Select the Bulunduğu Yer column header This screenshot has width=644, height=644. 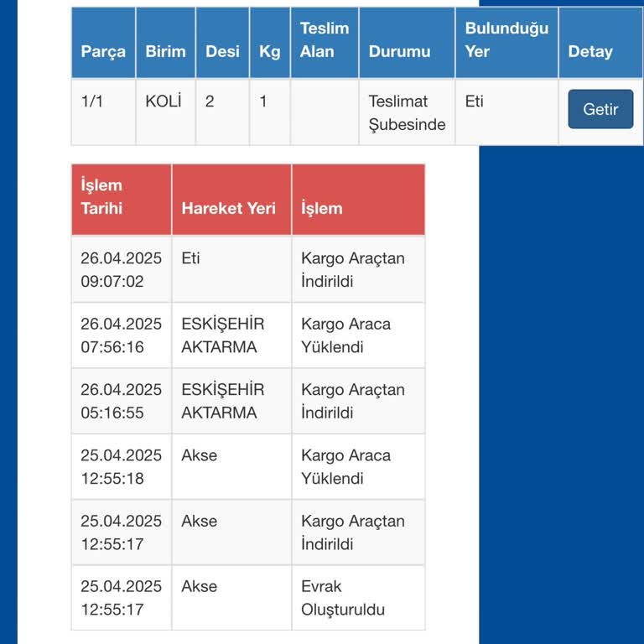pyautogui.click(x=506, y=43)
